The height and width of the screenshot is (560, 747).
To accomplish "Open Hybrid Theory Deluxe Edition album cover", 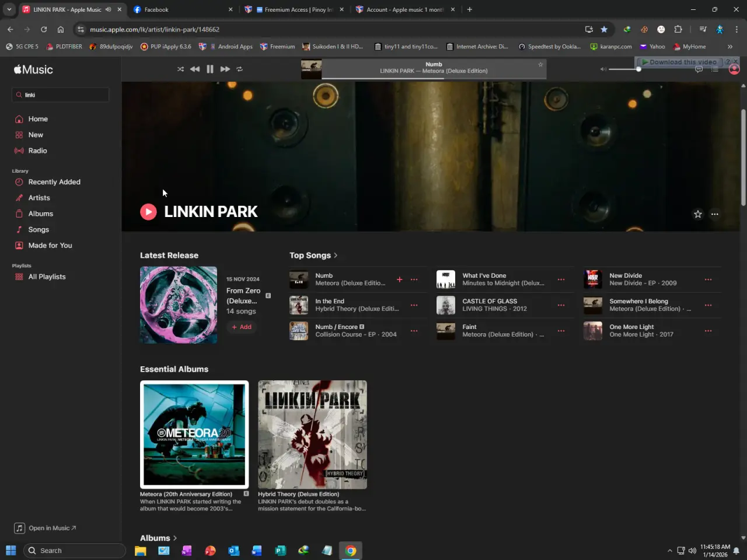I will coord(312,435).
